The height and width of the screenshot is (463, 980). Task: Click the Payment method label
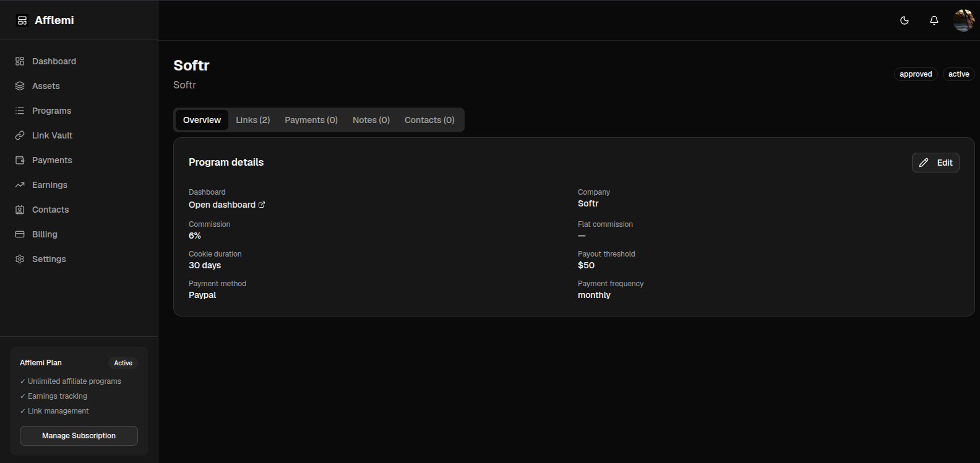(217, 284)
